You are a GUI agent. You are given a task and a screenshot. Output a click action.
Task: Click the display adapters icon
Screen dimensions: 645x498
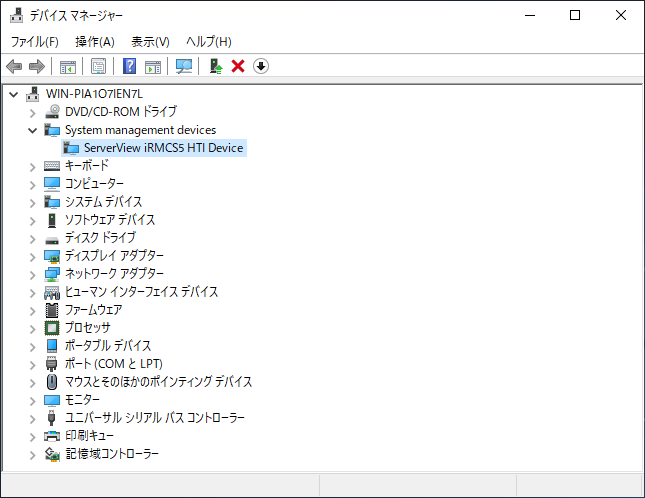[52, 256]
